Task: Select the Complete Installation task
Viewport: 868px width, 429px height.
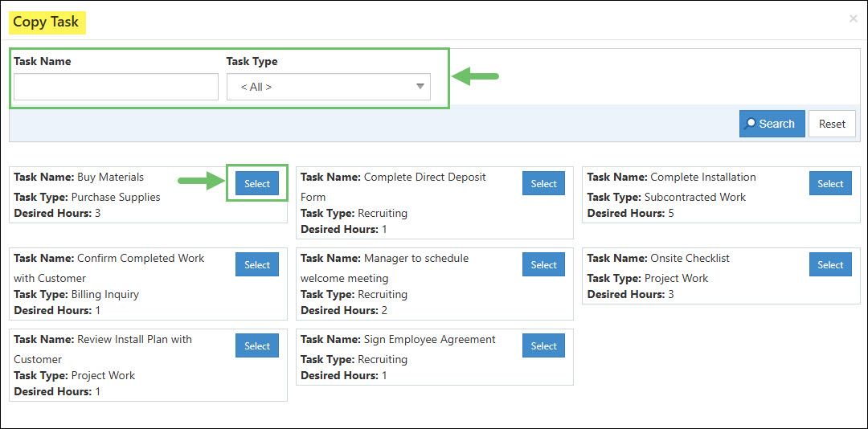Action: coord(830,183)
